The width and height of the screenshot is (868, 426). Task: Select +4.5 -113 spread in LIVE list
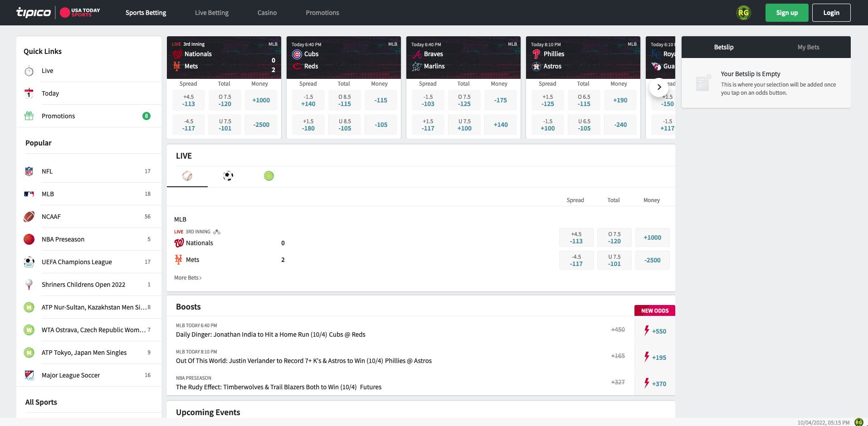point(576,237)
